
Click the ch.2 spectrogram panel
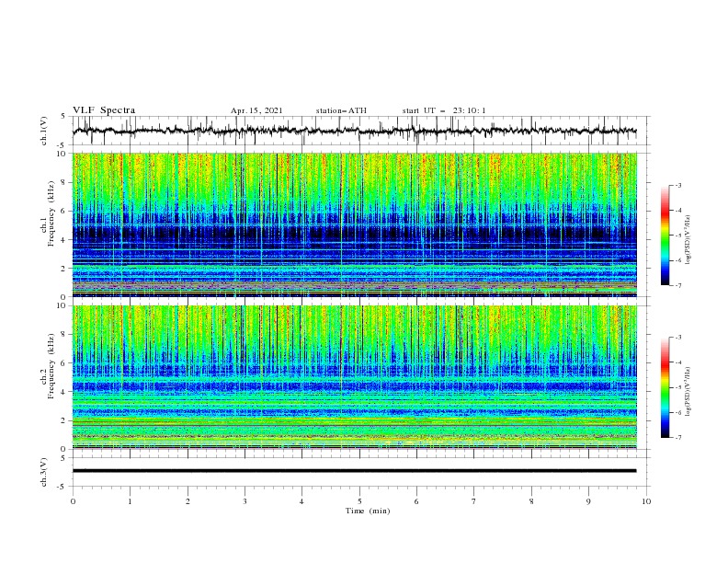[x=355, y=377]
